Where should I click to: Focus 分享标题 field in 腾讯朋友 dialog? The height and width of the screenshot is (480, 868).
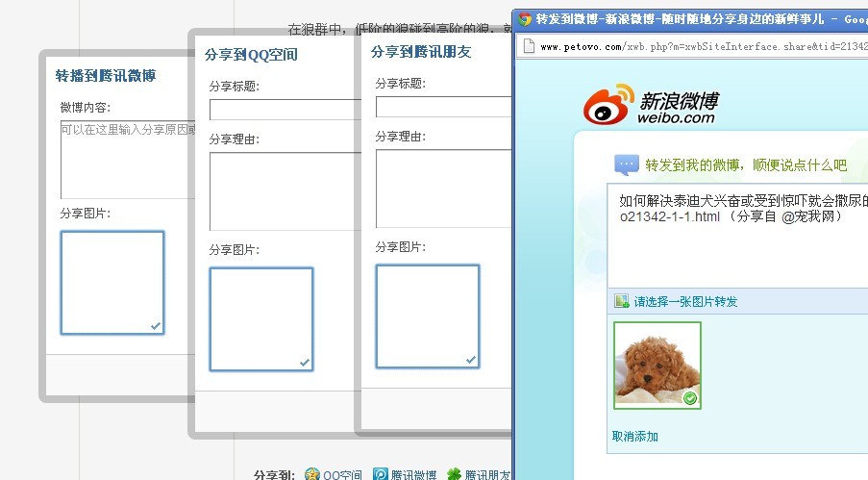coord(443,107)
